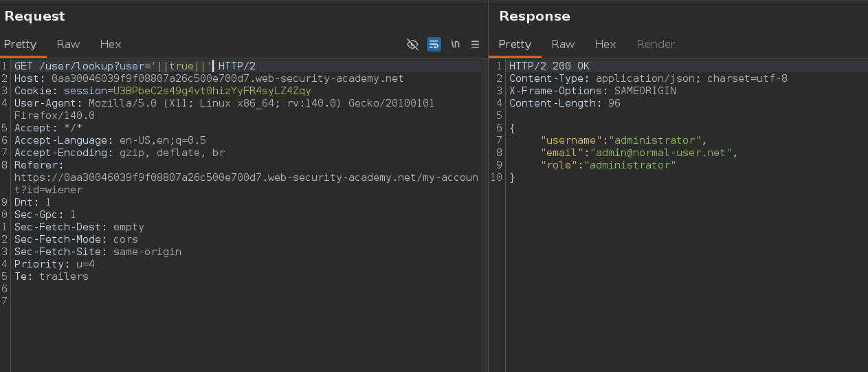
Task: Click the Firefox/140.0 continuation line
Action: tap(54, 116)
